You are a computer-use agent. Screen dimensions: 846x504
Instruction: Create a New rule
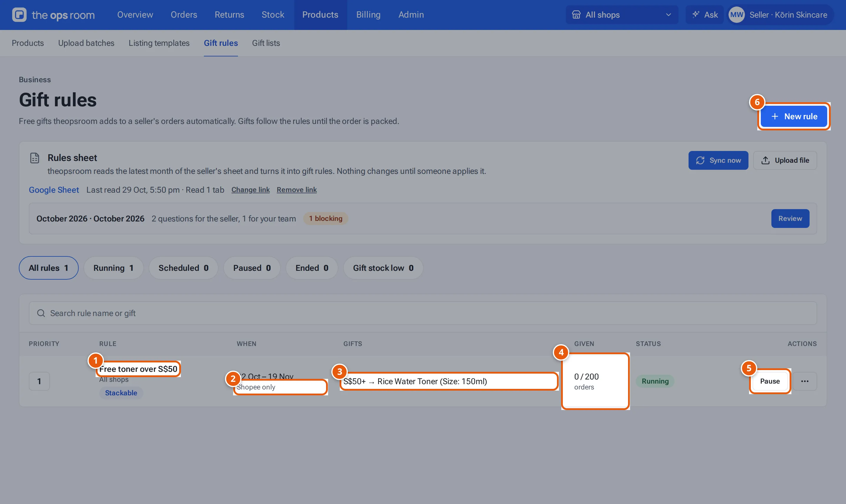pyautogui.click(x=794, y=116)
